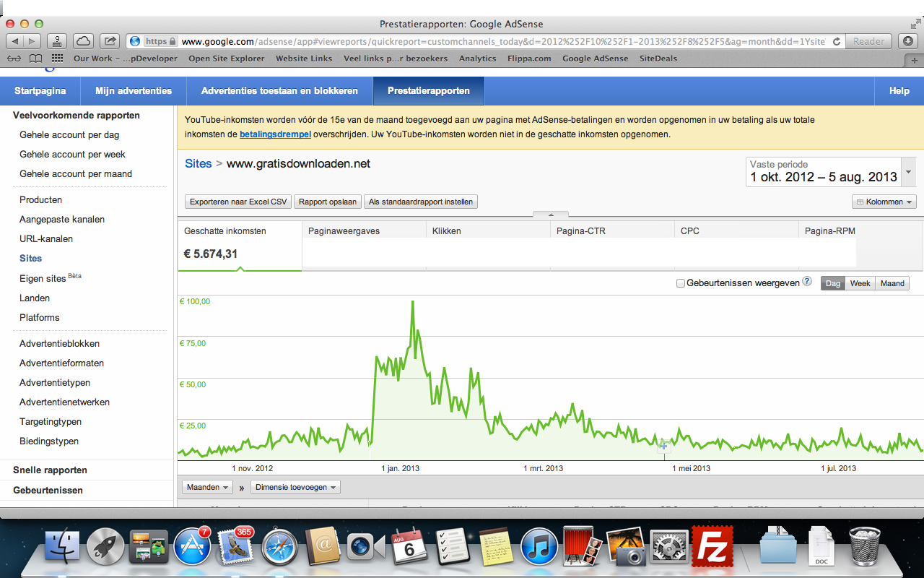This screenshot has width=924, height=578.
Task: Open Mail with 365 badge in Dock
Action: click(234, 545)
